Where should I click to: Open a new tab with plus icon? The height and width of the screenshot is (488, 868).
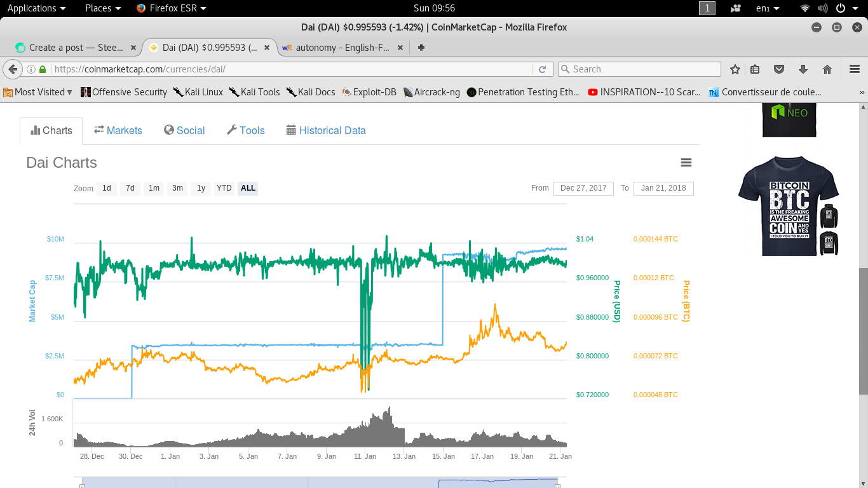[421, 48]
